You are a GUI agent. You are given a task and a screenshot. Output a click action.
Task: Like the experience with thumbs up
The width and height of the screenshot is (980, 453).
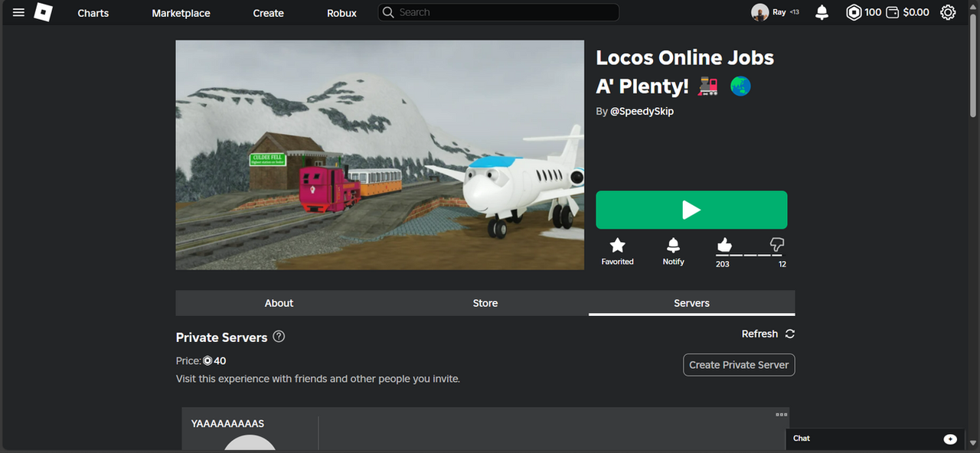pos(724,245)
